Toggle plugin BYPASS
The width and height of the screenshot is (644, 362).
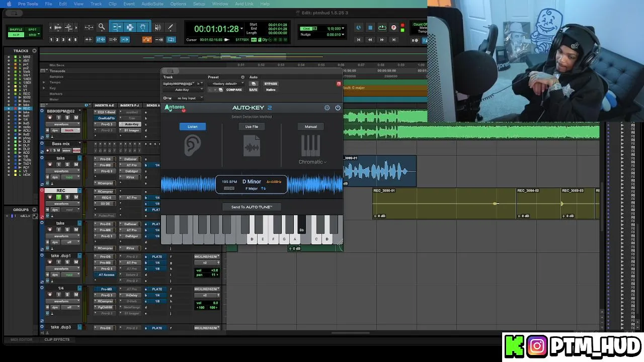[x=271, y=84]
